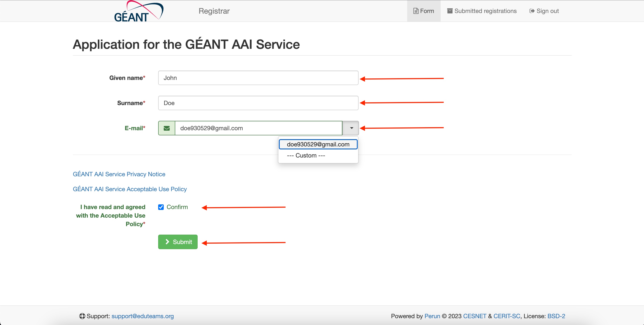
Task: Click the Surname label
Action: coord(131,103)
